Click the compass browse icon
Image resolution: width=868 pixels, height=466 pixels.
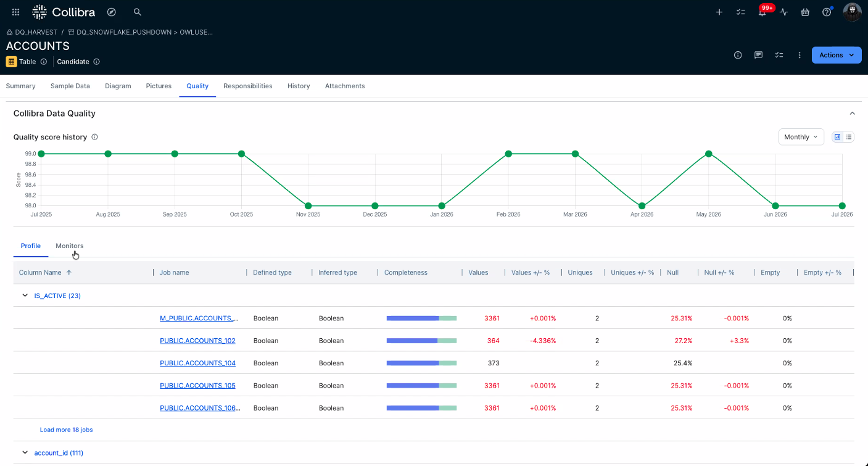tap(112, 12)
